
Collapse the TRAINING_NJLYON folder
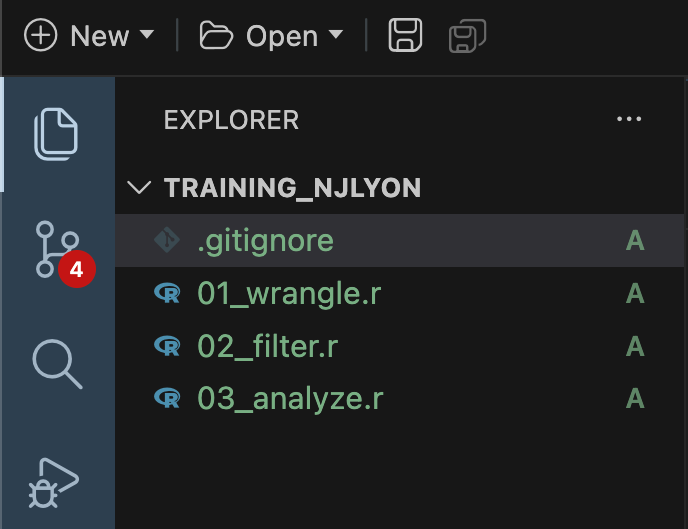click(141, 188)
